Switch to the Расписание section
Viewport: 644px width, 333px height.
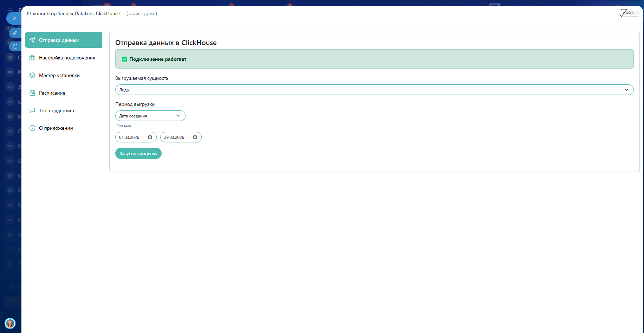point(63,93)
